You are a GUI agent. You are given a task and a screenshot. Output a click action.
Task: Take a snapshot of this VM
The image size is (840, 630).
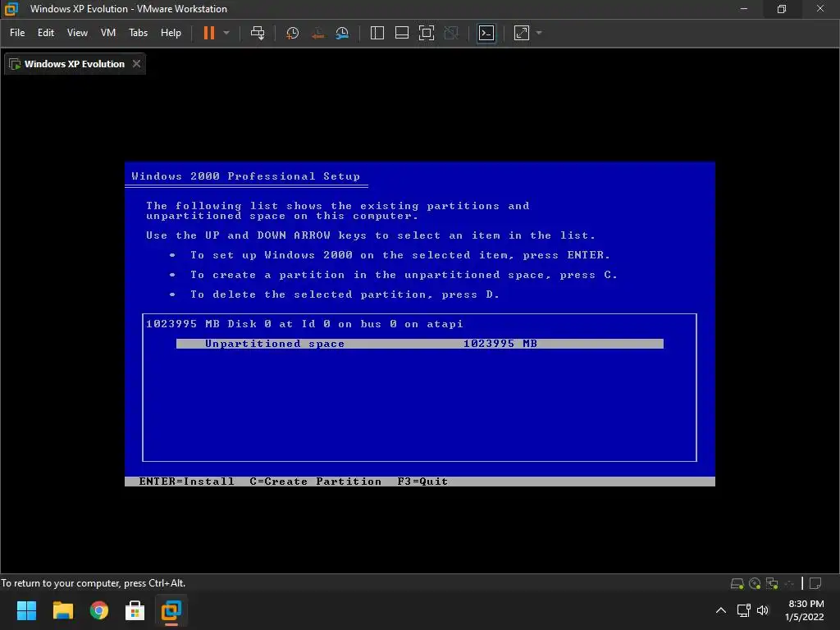293,33
